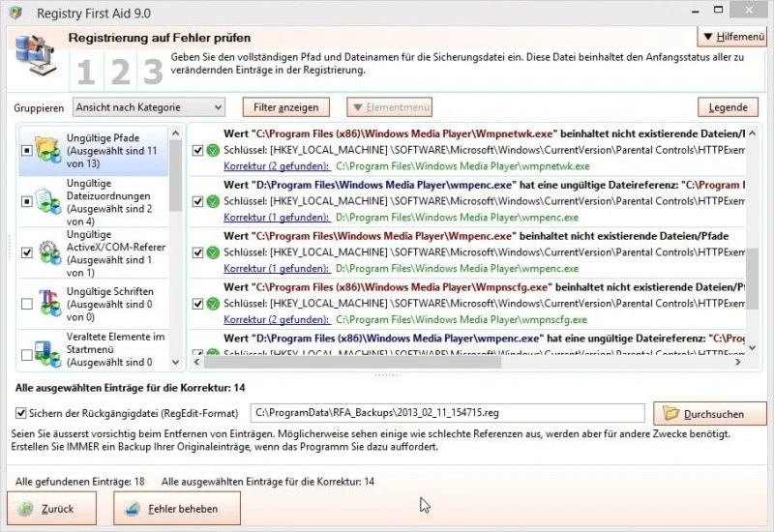The image size is (774, 532).
Task: Uncheck the C:\Program Files Wmpenc.exe entry checkbox
Action: pyautogui.click(x=197, y=252)
